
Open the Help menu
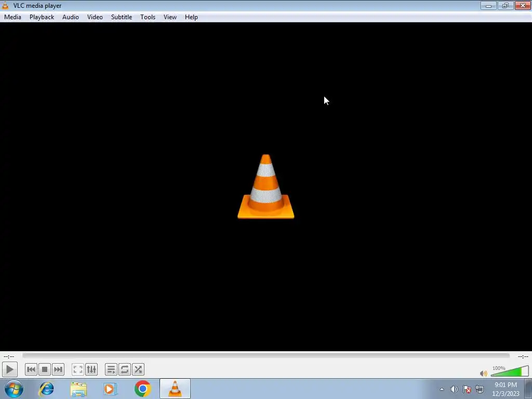(191, 17)
